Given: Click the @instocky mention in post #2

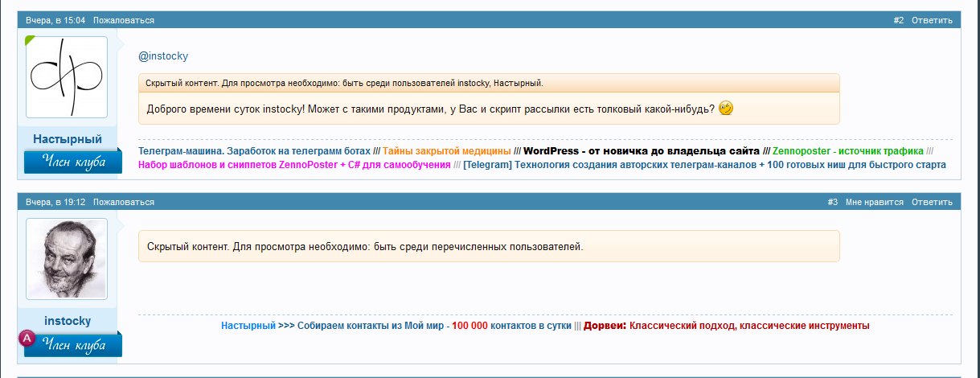Looking at the screenshot, I should click(163, 56).
